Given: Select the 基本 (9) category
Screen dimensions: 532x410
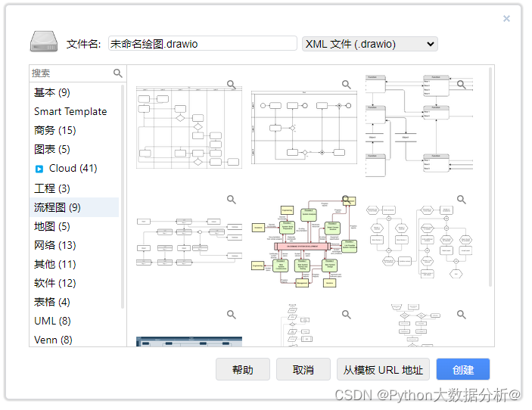Looking at the screenshot, I should pyautogui.click(x=52, y=92).
